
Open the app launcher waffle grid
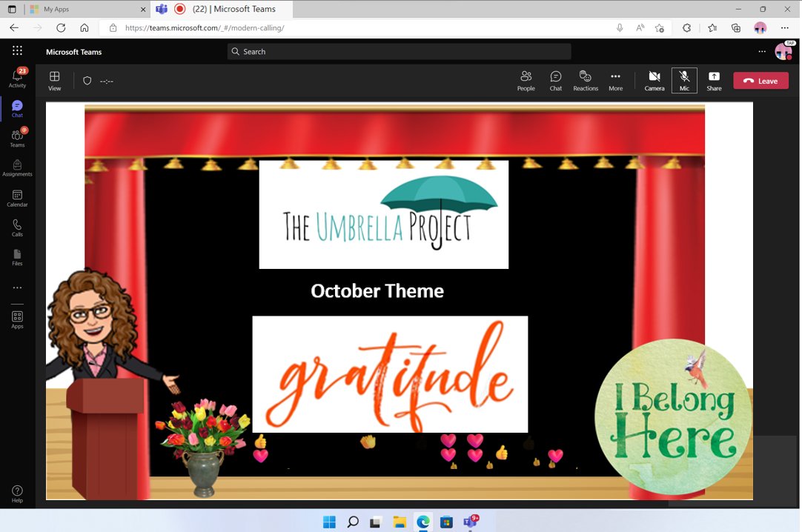17,50
